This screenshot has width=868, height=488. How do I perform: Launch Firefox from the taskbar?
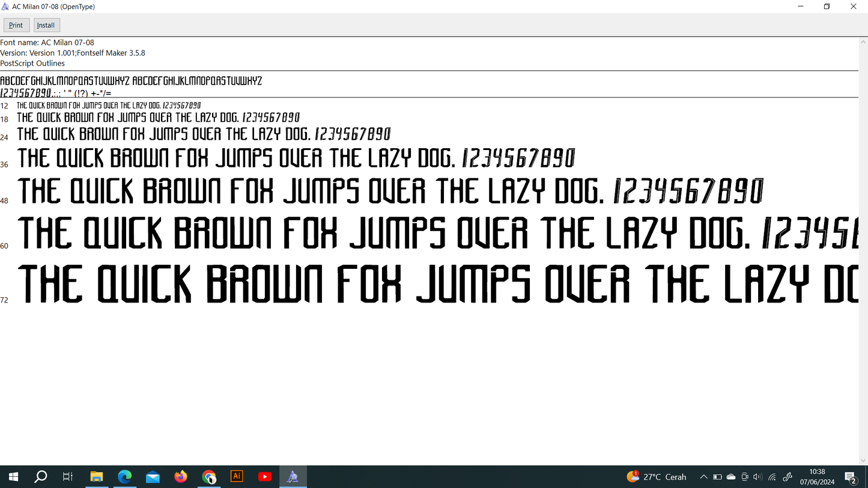[181, 477]
